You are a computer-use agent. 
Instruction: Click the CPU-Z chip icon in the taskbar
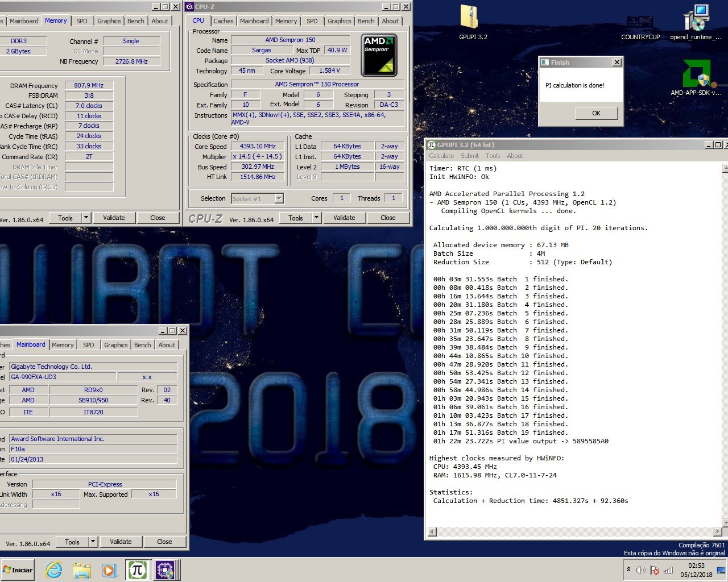click(x=165, y=570)
